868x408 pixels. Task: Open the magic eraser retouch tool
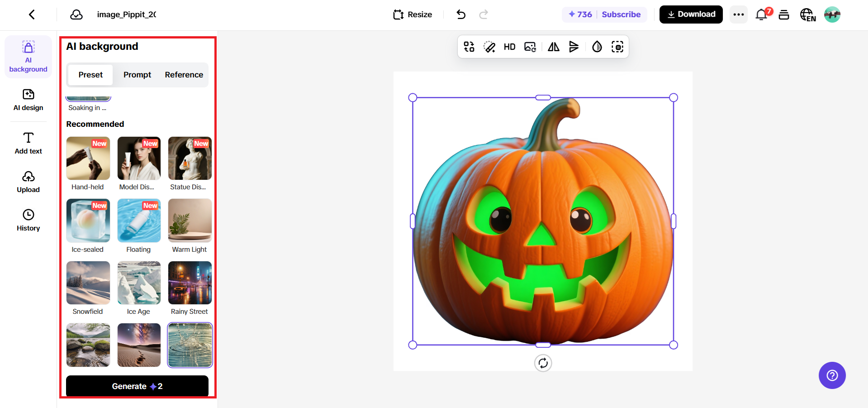489,46
